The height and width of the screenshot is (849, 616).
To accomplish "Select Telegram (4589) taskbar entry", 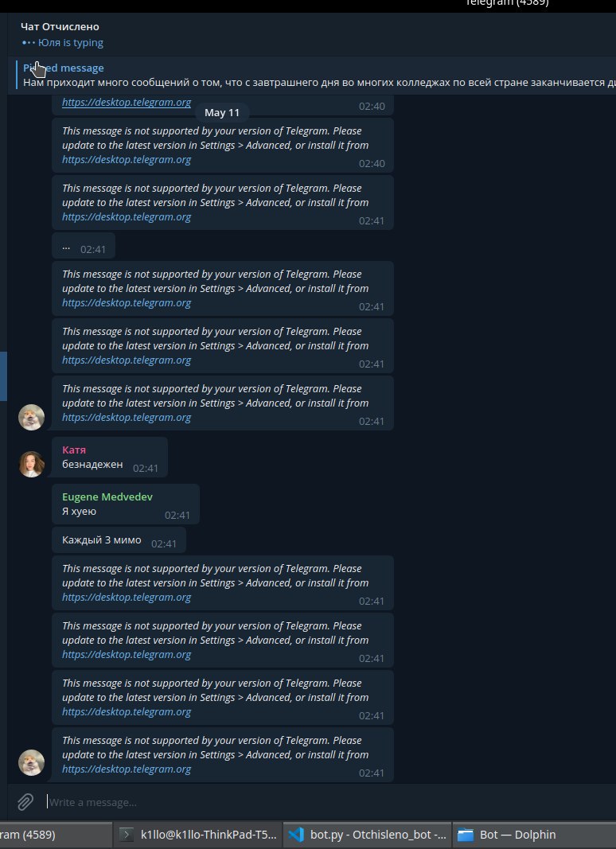I will pyautogui.click(x=55, y=835).
